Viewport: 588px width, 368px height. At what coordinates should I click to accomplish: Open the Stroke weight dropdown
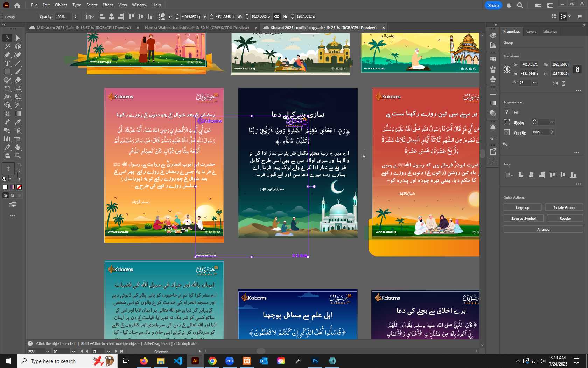pos(552,122)
